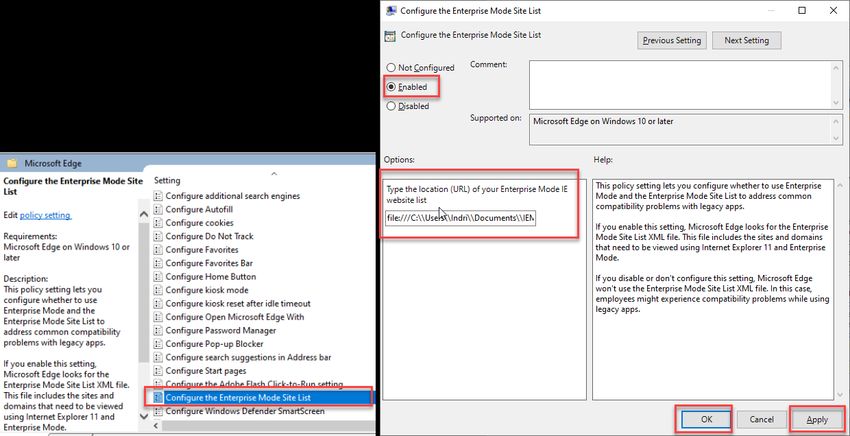Viewport: 850px width, 436px height.
Task: Click the Help pane scroll up arrow
Action: click(x=840, y=185)
